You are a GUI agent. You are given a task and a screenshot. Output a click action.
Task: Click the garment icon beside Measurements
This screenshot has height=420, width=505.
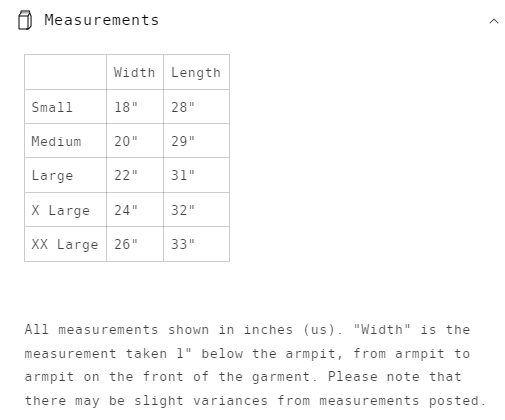25,20
